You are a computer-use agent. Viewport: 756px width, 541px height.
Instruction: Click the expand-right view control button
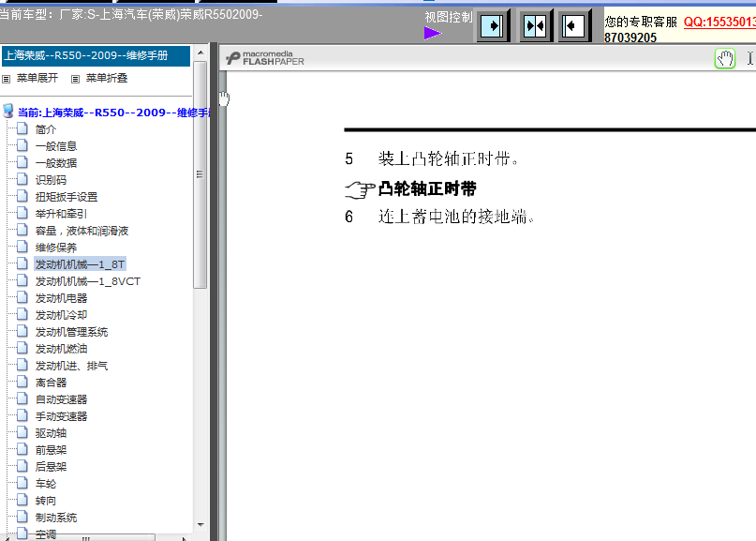493,25
